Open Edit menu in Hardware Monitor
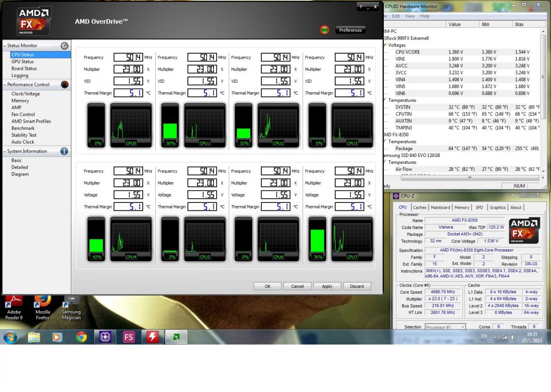Viewport: 551px width, 392px height. coord(396,16)
